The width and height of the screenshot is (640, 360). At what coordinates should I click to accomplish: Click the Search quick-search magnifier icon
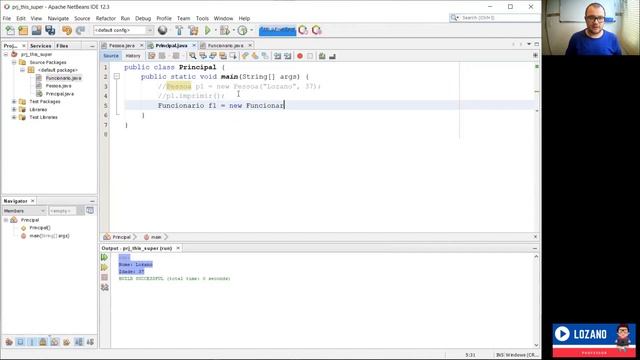click(455, 18)
